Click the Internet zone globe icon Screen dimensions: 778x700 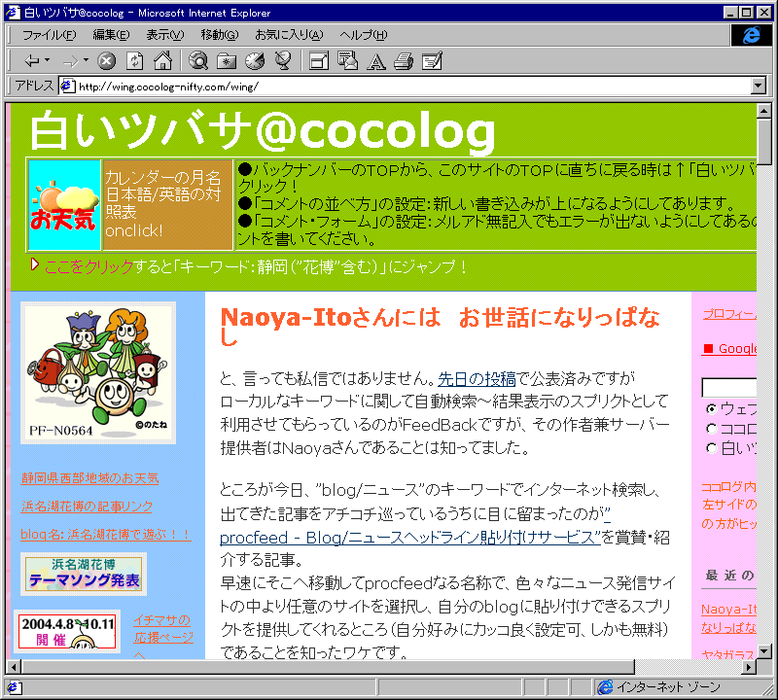click(605, 687)
